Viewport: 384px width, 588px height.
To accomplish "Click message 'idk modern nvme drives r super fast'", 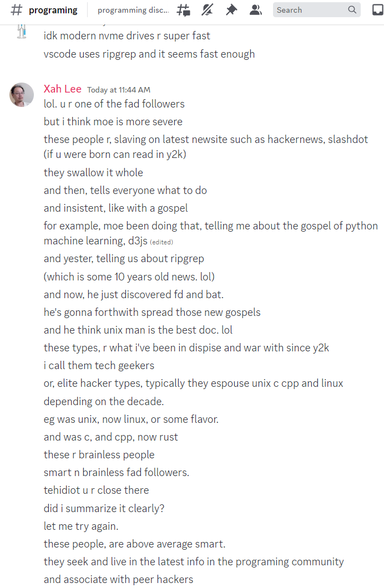I will 127,36.
